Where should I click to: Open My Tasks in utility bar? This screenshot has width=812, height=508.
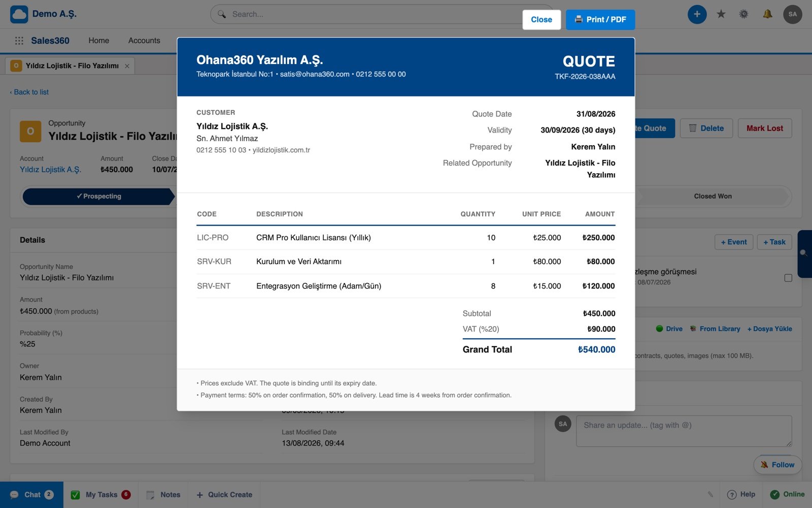point(100,495)
